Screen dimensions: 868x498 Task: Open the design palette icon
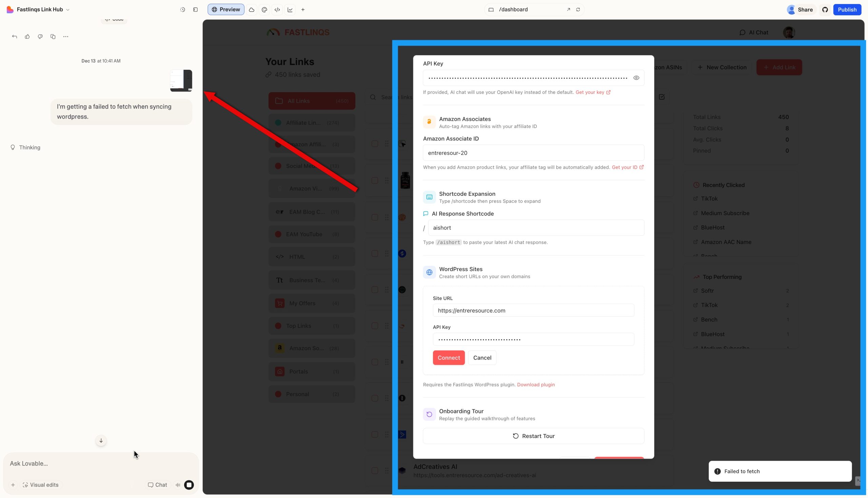264,9
